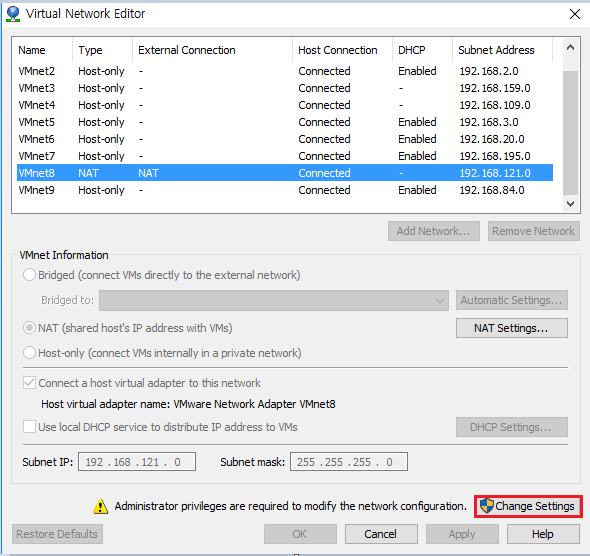Click the network list scrollbar thumb
590x556 pixels.
pos(570,132)
